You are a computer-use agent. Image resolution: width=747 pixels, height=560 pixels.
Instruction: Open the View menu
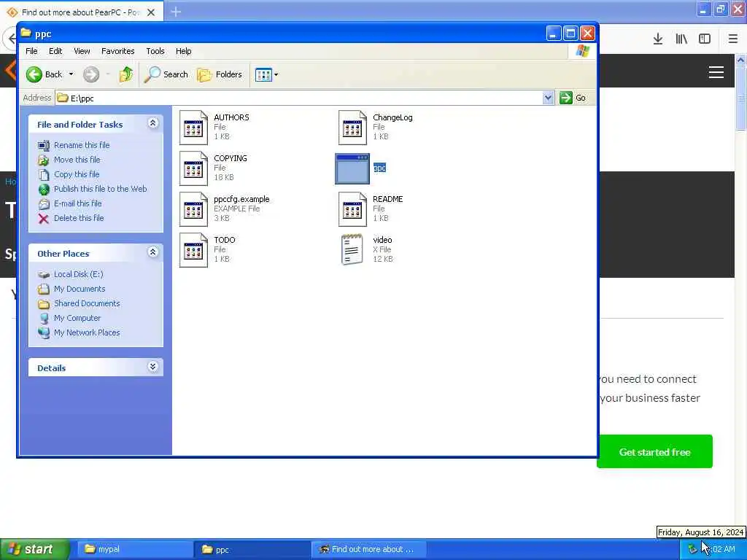[82, 51]
